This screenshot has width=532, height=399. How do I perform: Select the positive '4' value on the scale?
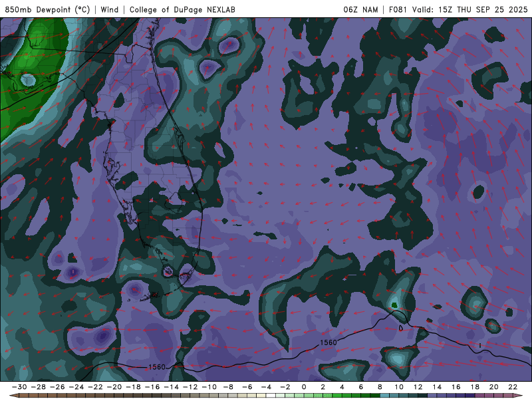[x=342, y=387]
